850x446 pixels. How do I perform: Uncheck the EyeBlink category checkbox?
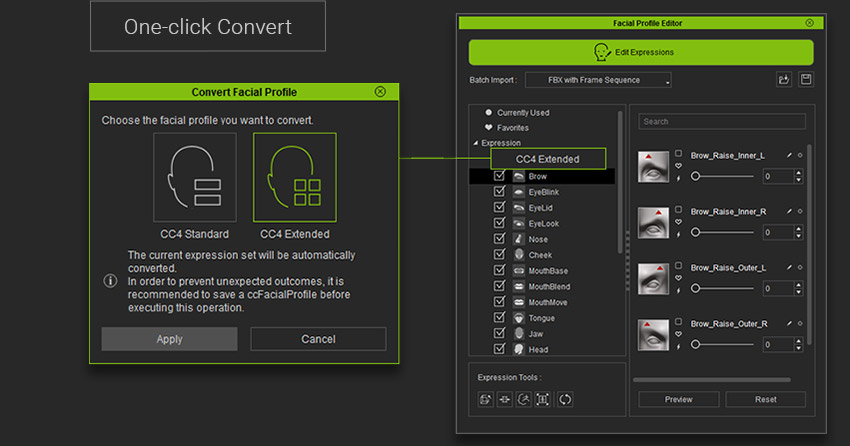[x=499, y=192]
